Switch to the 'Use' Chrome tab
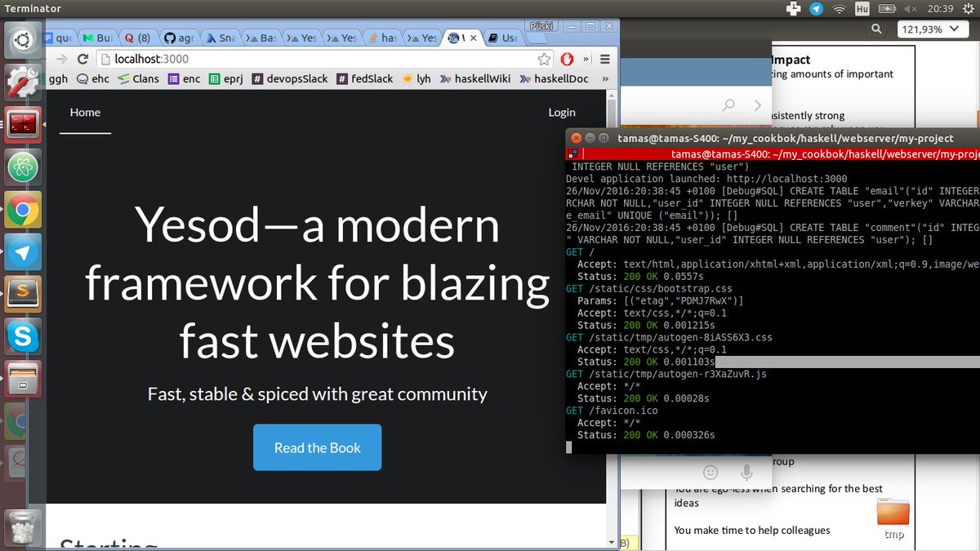Viewport: 980px width, 551px height. (x=502, y=38)
